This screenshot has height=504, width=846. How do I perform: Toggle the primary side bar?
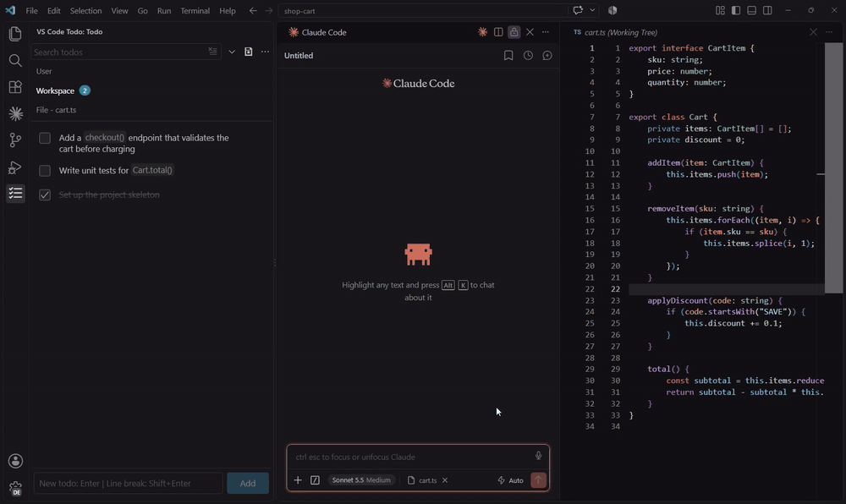click(x=736, y=10)
